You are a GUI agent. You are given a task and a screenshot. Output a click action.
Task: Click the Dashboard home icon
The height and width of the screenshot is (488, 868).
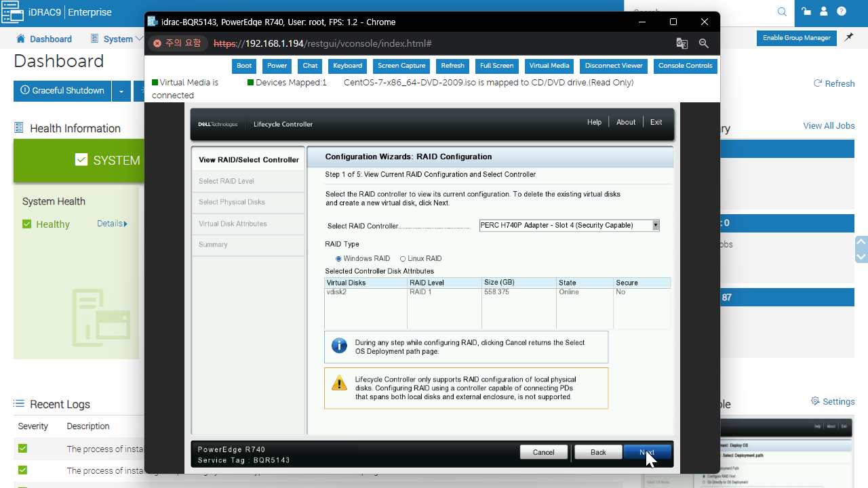pos(21,39)
